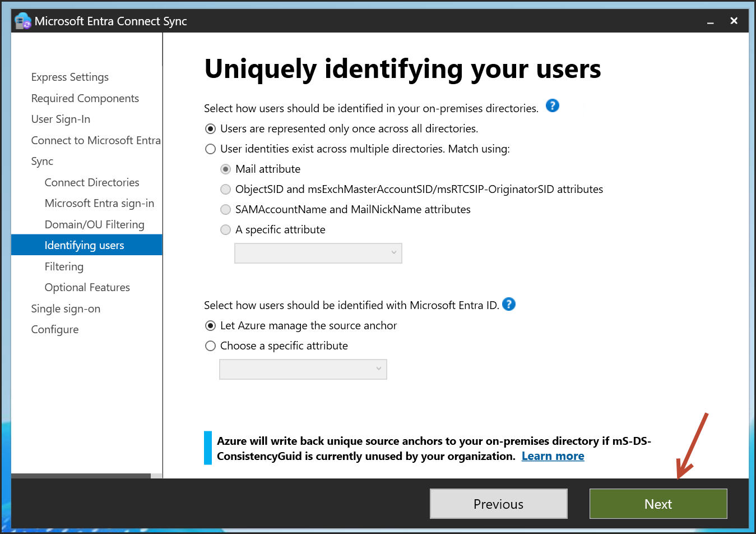Minimize the Entra Connect Sync window
The image size is (756, 534).
[710, 21]
